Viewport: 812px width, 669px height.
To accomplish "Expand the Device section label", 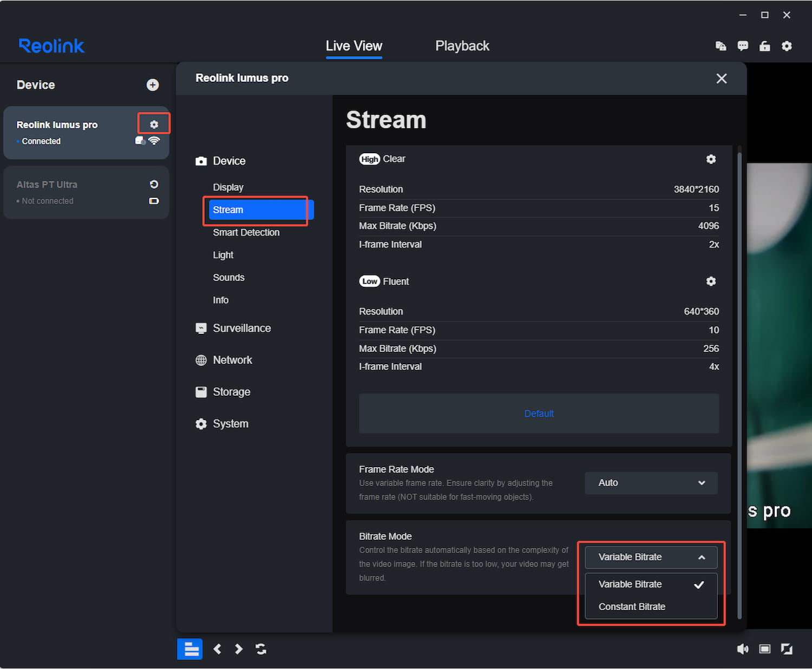I will pyautogui.click(x=230, y=161).
